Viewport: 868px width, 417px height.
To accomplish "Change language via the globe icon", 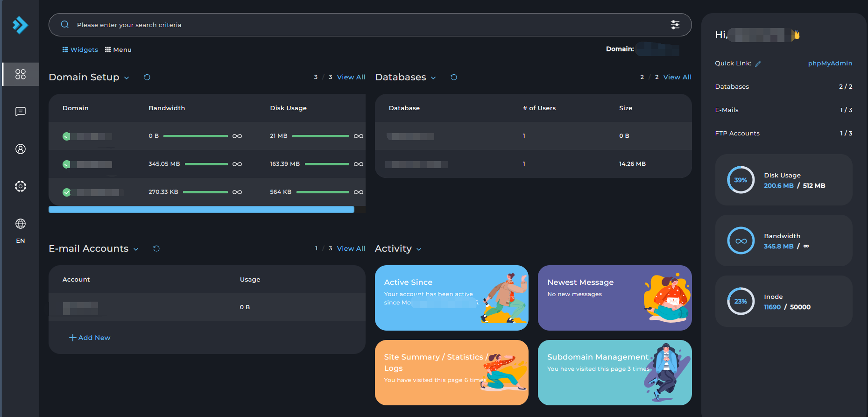I will click(21, 224).
